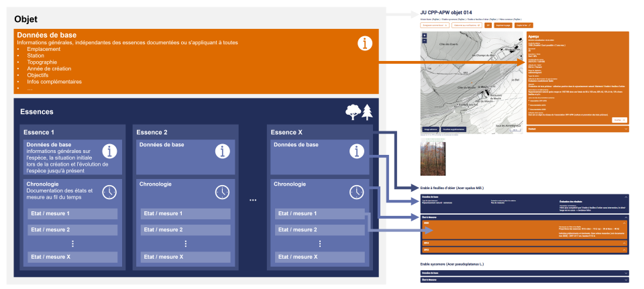644x289 pixels.
Task: Select Etat / mesure 2 in Essence 2
Action: (x=184, y=229)
